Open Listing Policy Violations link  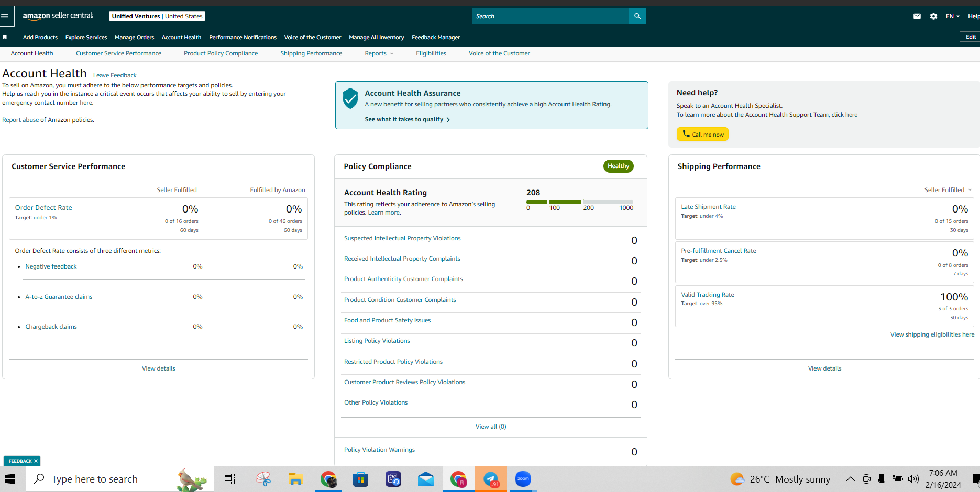click(x=377, y=341)
